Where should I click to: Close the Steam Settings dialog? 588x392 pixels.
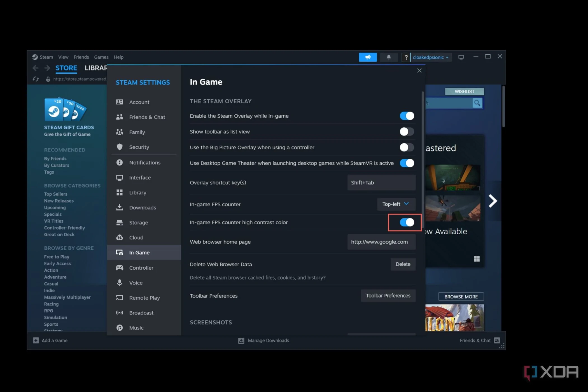point(419,71)
